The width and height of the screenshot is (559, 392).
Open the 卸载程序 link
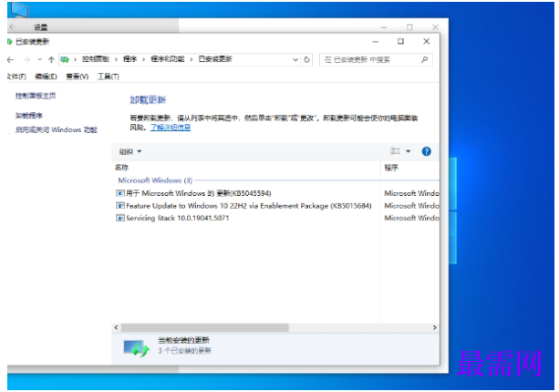coord(29,116)
